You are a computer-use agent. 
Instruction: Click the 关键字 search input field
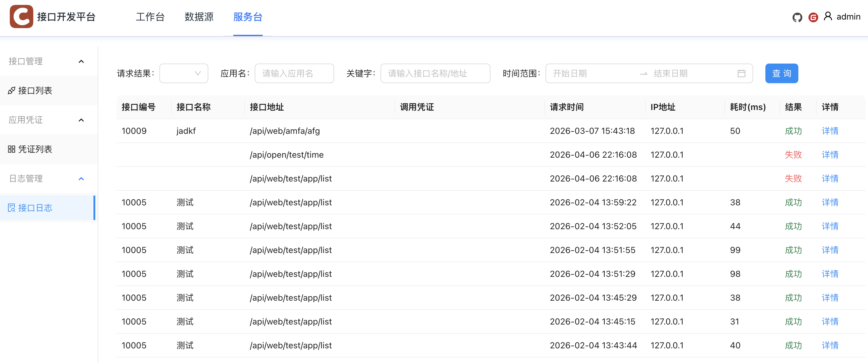[x=435, y=73]
